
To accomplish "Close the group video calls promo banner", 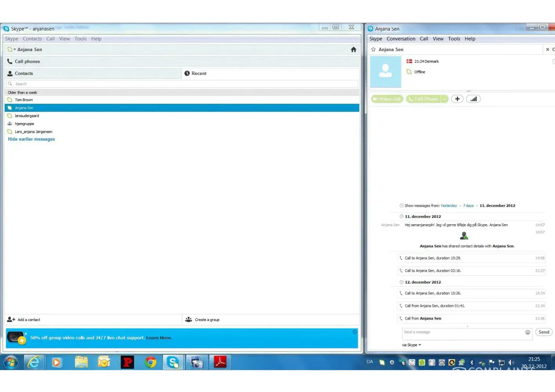I will (355, 332).
